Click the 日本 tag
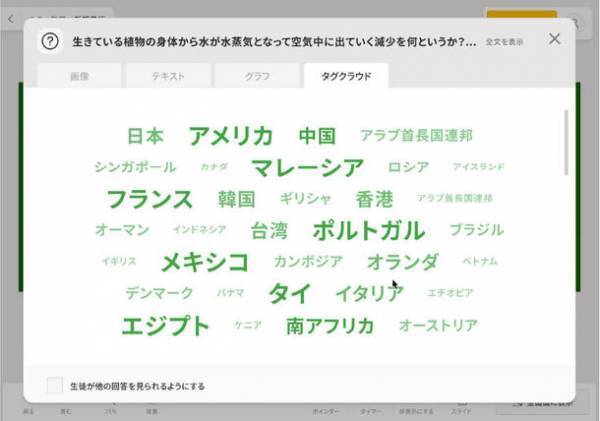The image size is (600, 421). 145,136
